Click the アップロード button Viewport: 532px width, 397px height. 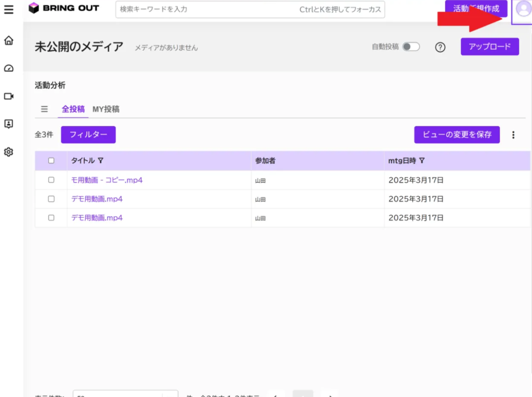[490, 47]
